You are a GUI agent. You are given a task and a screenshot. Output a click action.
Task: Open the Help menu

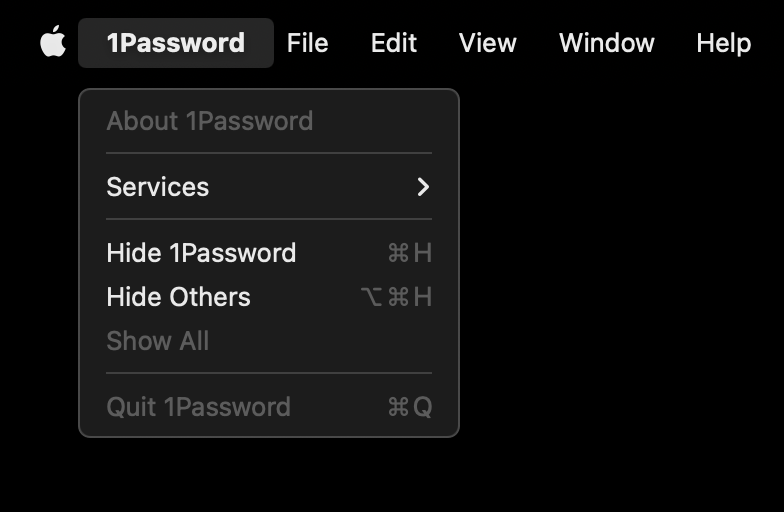click(723, 43)
